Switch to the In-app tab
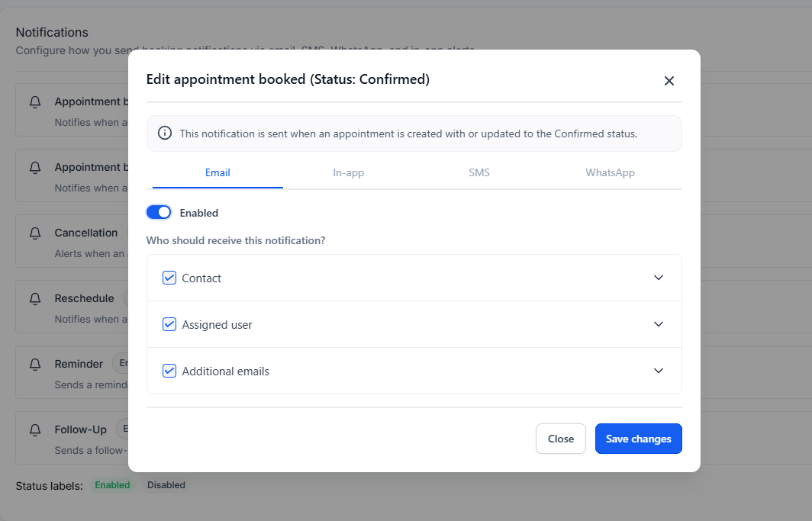 tap(349, 173)
